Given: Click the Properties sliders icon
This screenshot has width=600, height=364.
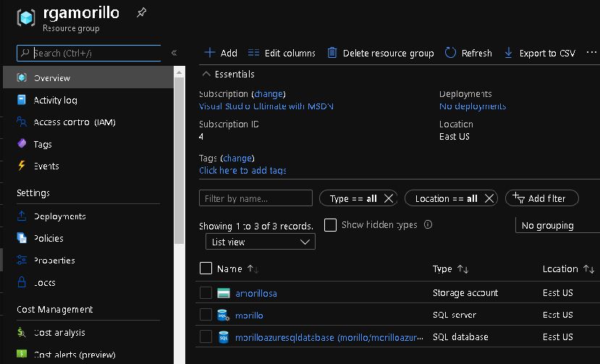Looking at the screenshot, I should [22, 260].
